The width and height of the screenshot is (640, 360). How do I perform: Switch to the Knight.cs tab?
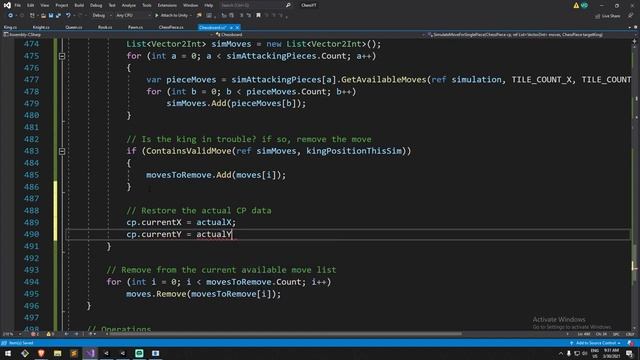click(41, 27)
